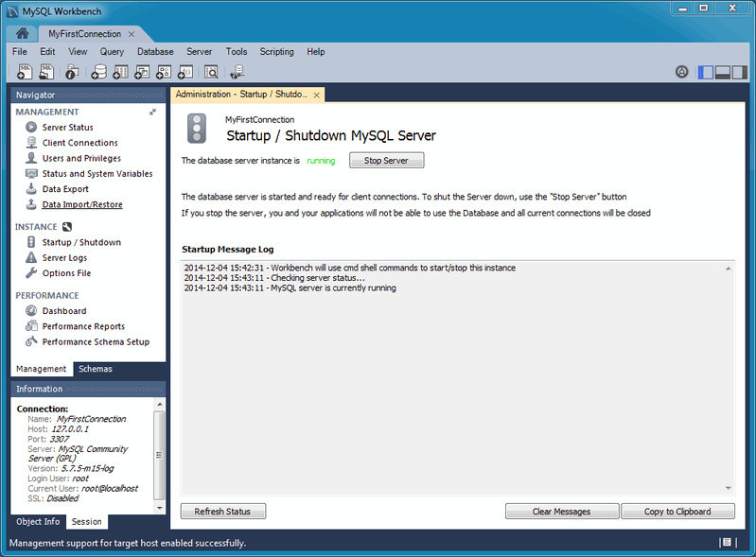Open the Query menu
The image size is (756, 557).
[112, 52]
